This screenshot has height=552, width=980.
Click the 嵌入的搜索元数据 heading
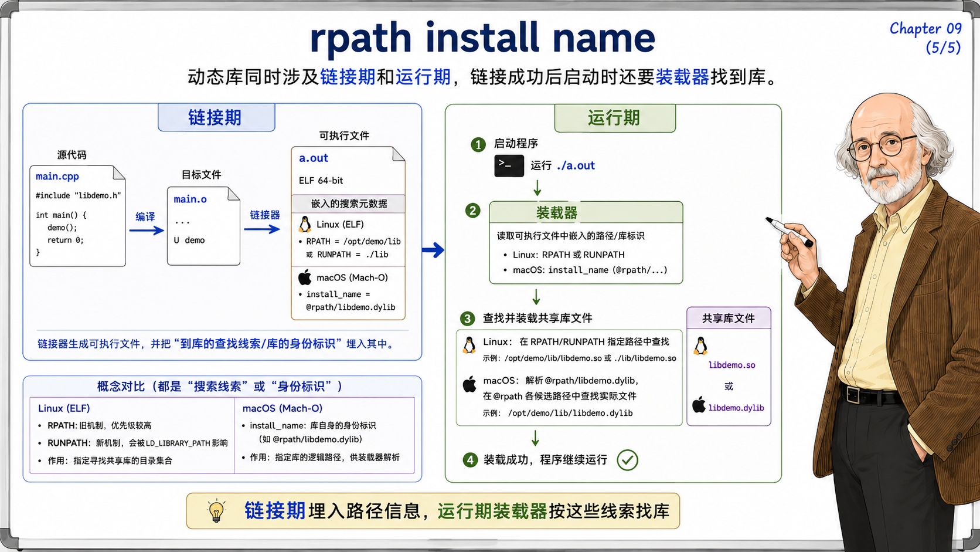349,204
